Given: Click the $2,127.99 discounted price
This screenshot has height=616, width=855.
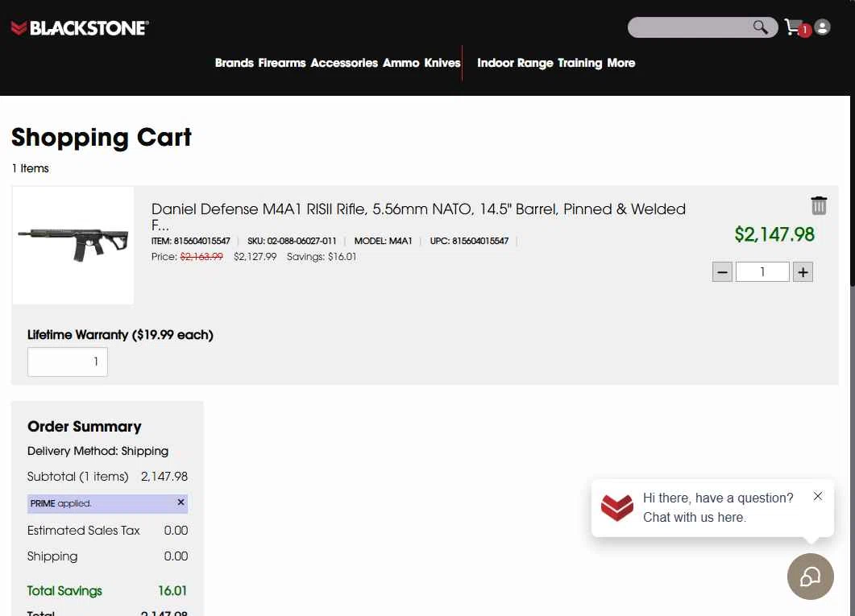Looking at the screenshot, I should [255, 257].
